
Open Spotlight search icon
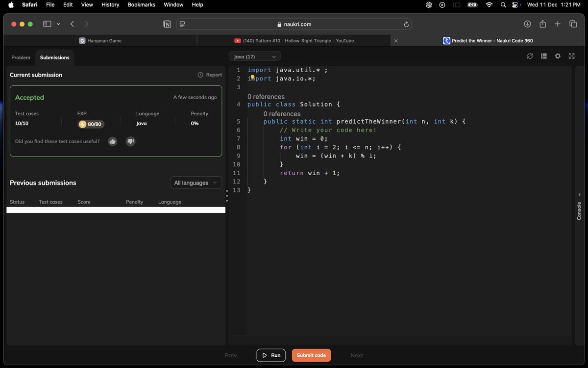pyautogui.click(x=503, y=5)
